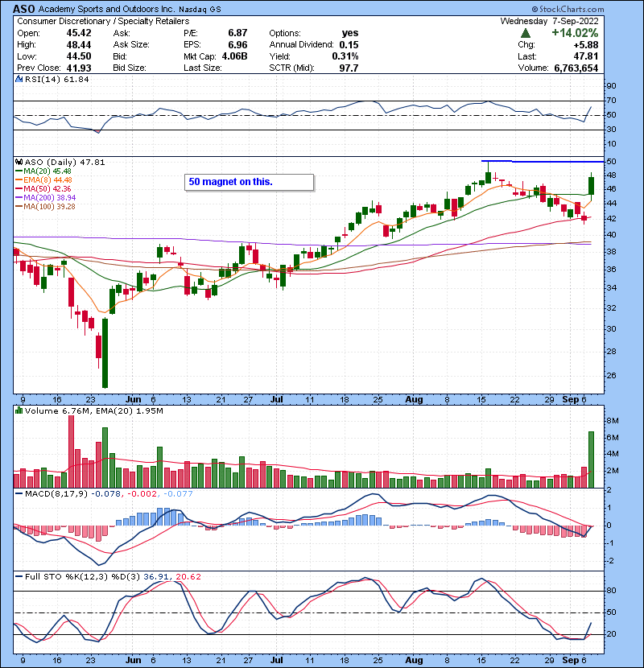Click the Prev Close 41.93 value

click(78, 68)
